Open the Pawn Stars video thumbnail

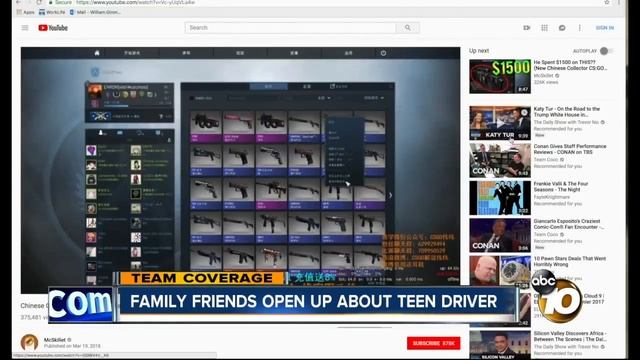click(500, 271)
